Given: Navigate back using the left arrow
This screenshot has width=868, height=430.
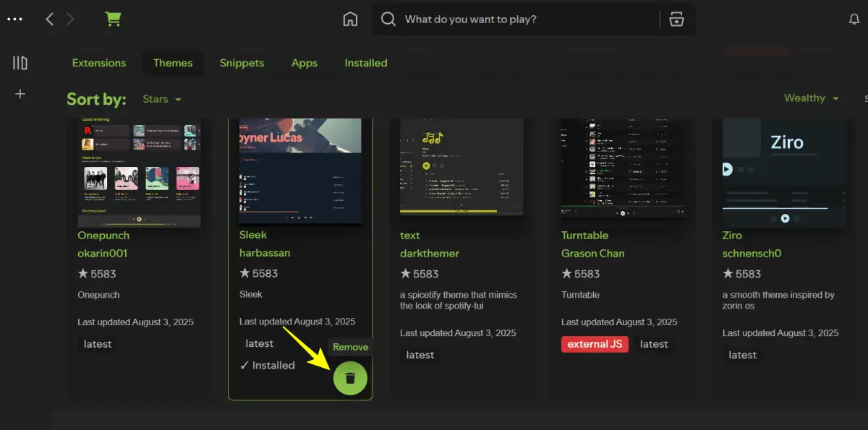Looking at the screenshot, I should point(49,19).
